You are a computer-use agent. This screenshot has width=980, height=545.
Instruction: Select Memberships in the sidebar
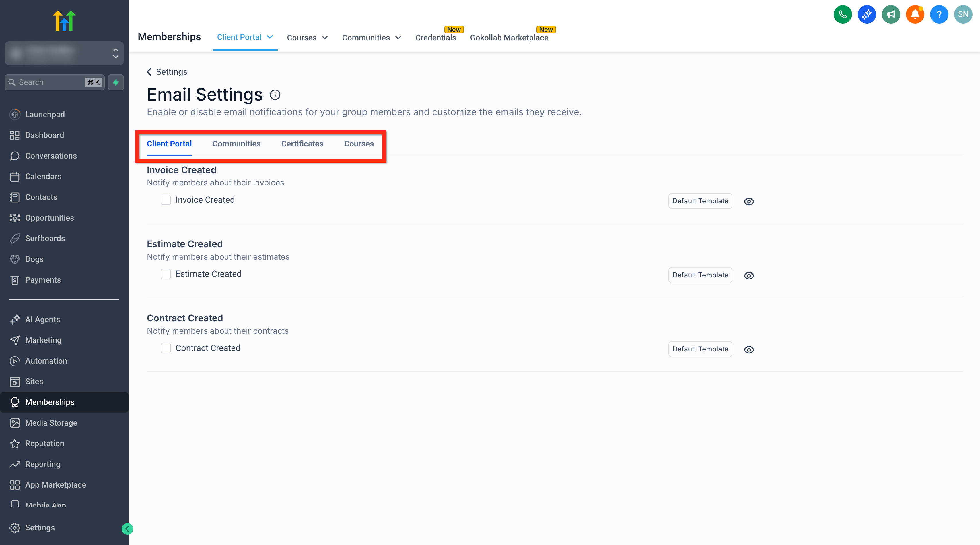64,402
